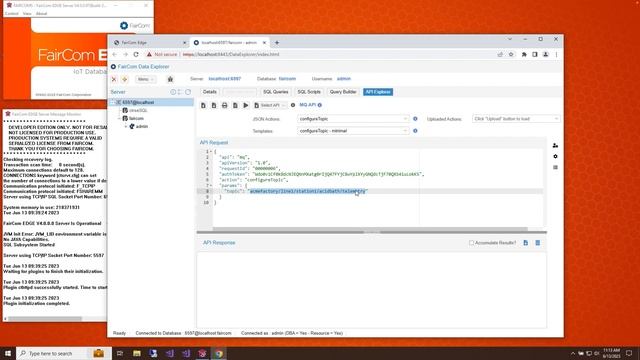Select the ctreeSQL database tree node
The image size is (640, 360).
(138, 111)
